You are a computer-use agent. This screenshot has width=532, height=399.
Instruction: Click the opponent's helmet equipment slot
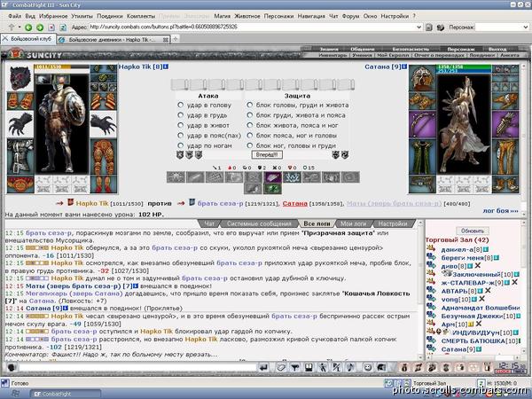click(422, 78)
